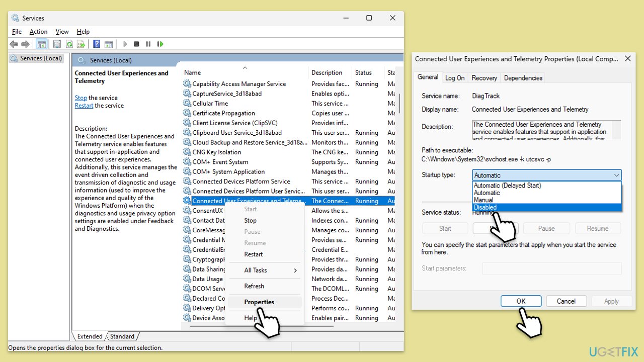Select Disabled in startup type list
This screenshot has width=644, height=362.
547,207
